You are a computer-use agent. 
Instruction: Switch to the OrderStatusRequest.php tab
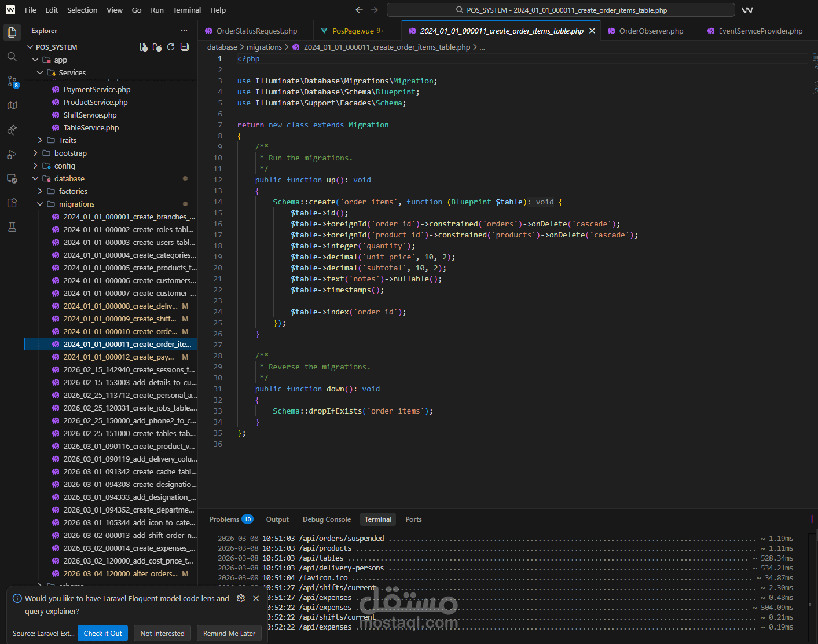[256, 31]
